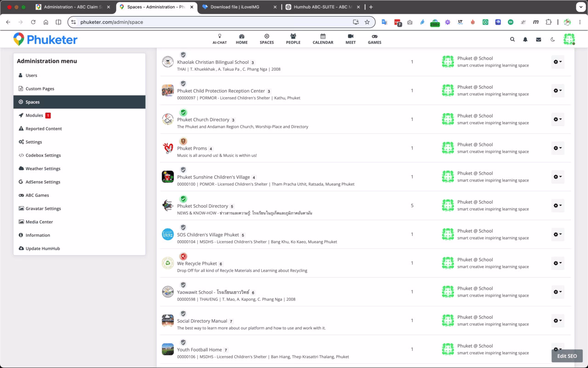
Task: Click the Edit SEO button
Action: (x=567, y=356)
